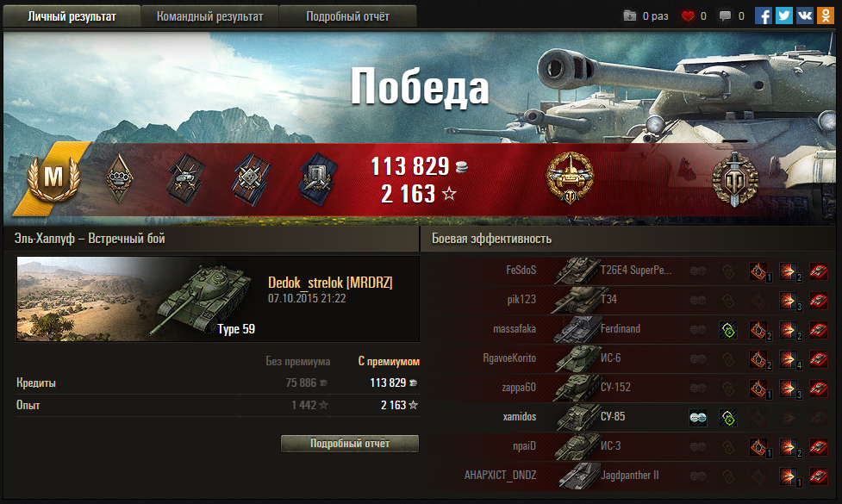Image resolution: width=842 pixels, height=504 pixels.
Task: Click the Type 59 map thumbnail
Action: [138, 299]
